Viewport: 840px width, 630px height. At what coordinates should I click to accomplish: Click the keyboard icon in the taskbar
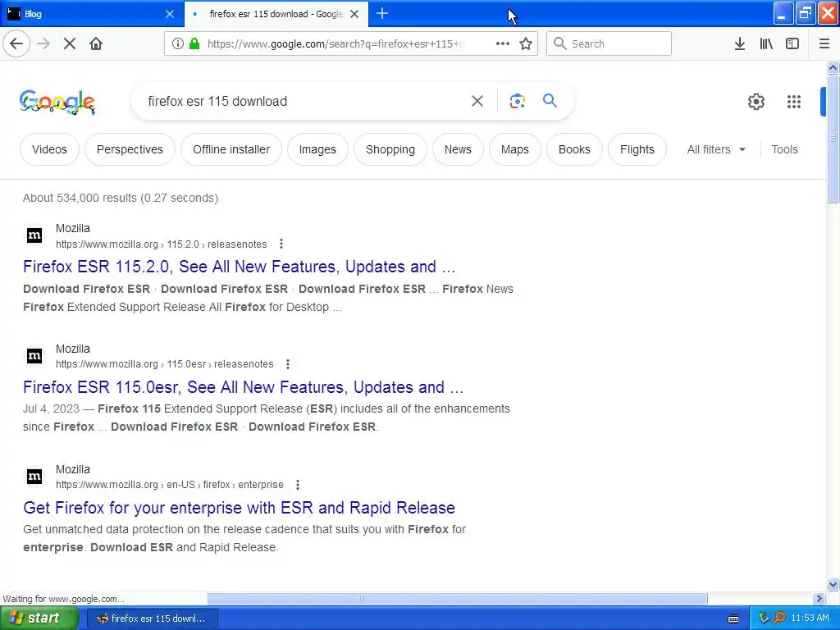tap(733, 619)
